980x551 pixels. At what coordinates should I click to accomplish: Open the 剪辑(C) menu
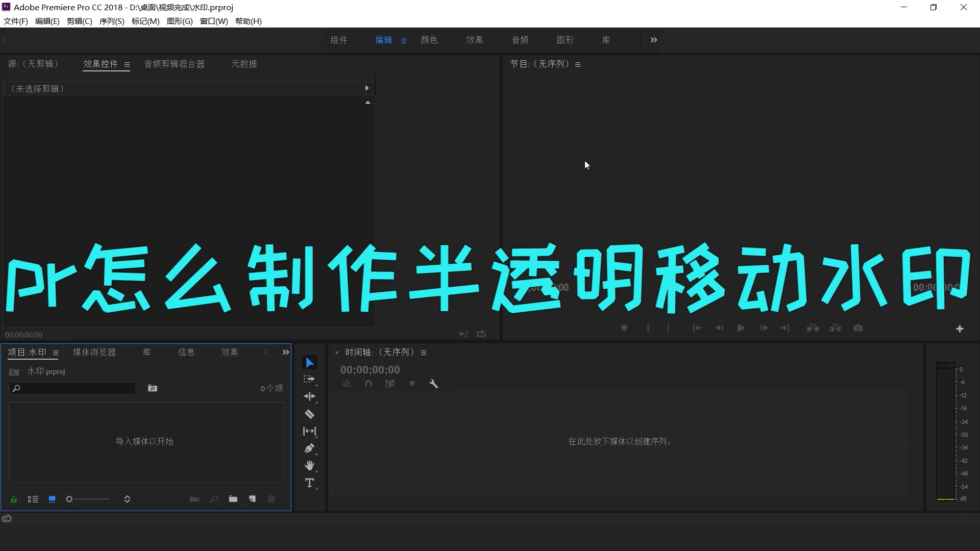pyautogui.click(x=80, y=21)
